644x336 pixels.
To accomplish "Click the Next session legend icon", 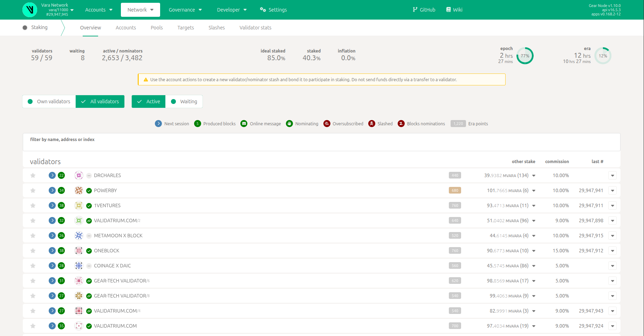I will [158, 124].
